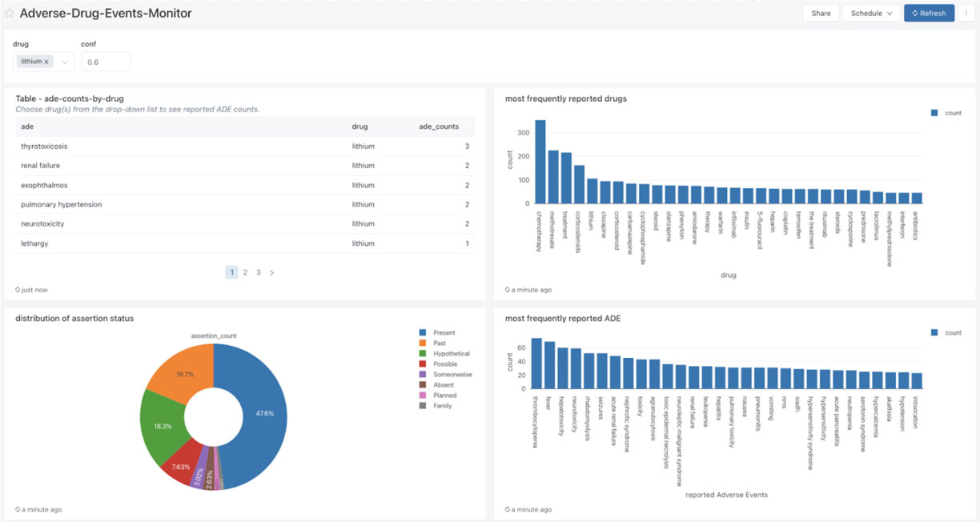Open the three-dot more options menu

pyautogui.click(x=966, y=14)
